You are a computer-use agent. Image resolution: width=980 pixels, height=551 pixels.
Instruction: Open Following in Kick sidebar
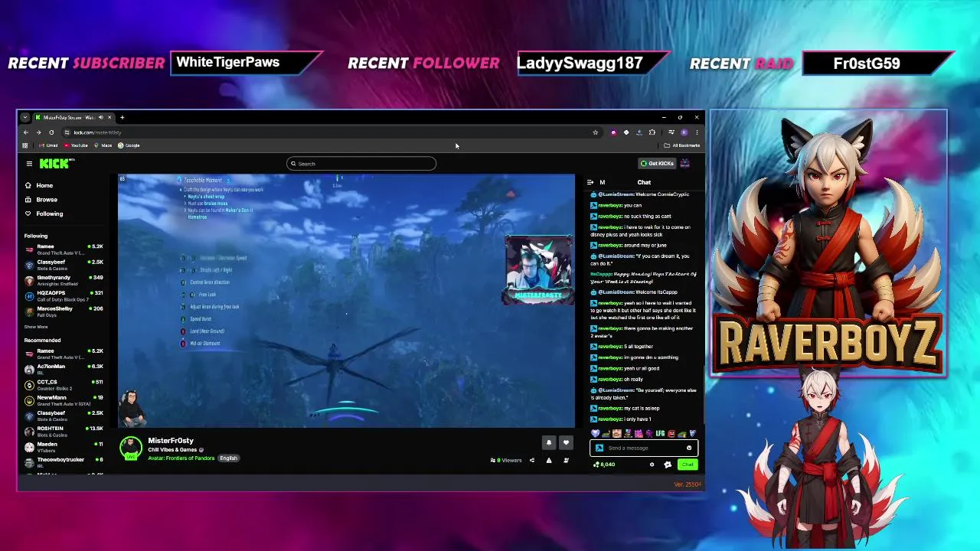[x=44, y=214]
